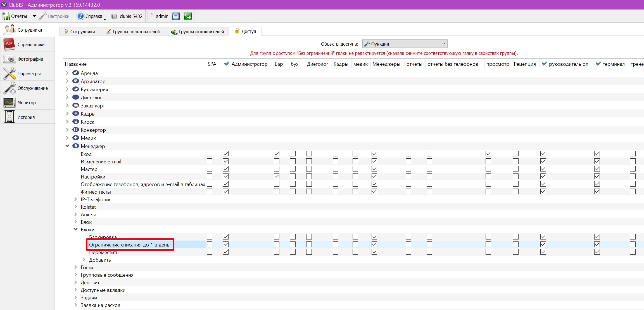Expand the Аренда tree node
644x310 pixels.
point(67,73)
